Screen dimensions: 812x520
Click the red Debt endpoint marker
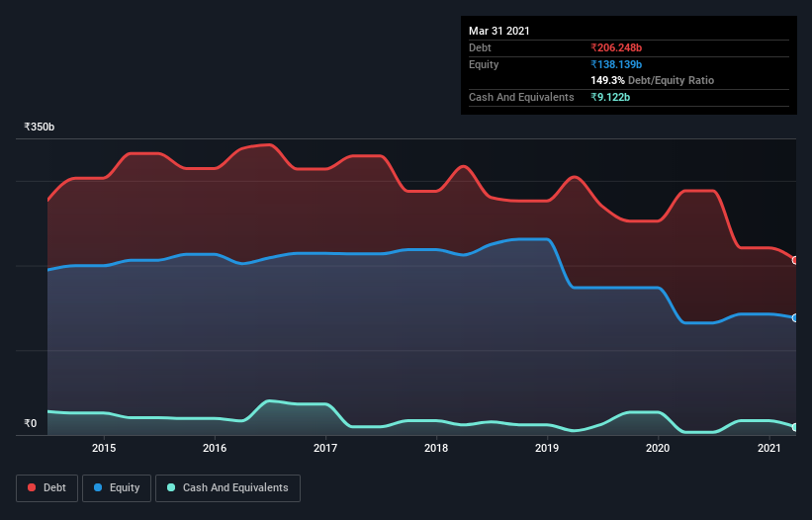point(795,260)
